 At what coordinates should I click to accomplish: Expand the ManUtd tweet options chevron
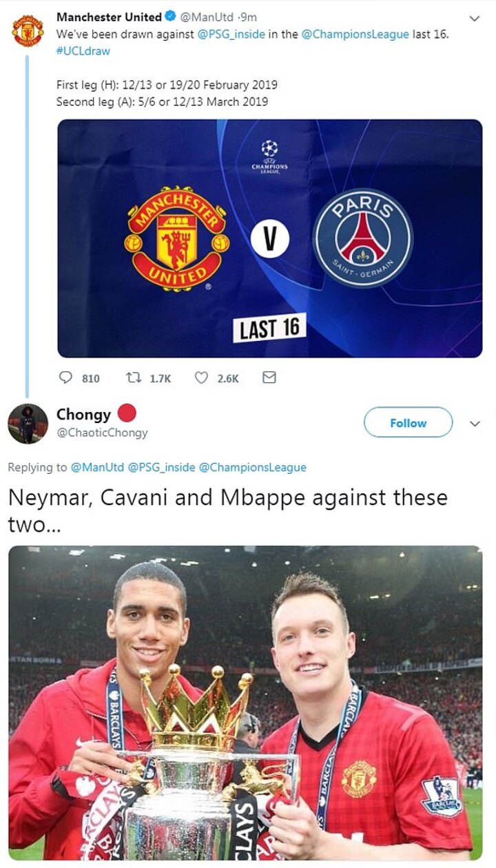[475, 18]
